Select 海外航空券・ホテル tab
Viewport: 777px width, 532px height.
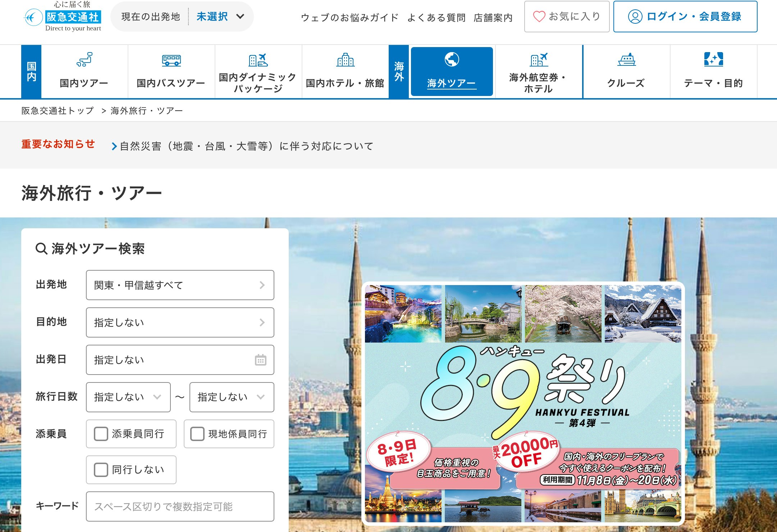(539, 72)
